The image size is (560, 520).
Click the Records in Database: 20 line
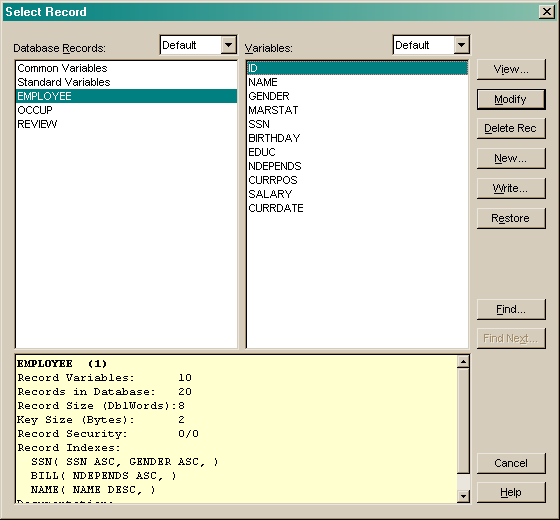tap(104, 391)
